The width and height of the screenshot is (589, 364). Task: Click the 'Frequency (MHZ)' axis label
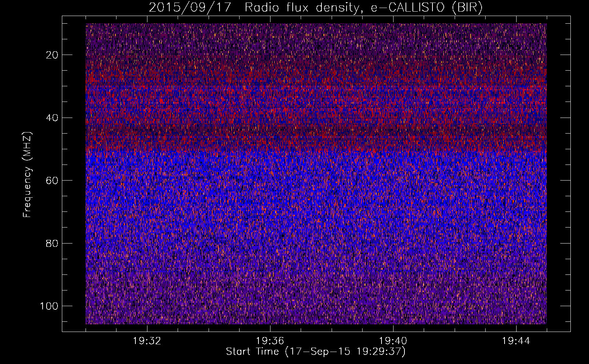(27, 174)
